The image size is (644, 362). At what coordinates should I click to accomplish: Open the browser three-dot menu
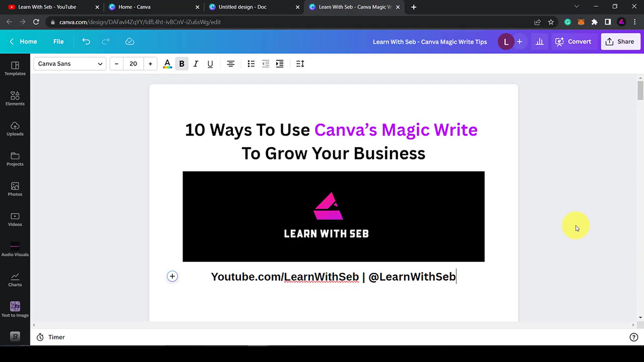[635, 22]
